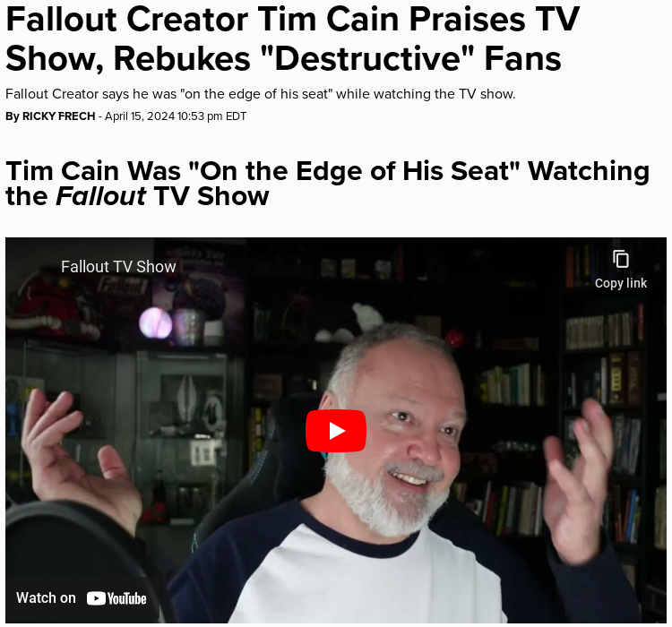
Task: Click the 'Watch on YouTube' button
Action: 82,597
